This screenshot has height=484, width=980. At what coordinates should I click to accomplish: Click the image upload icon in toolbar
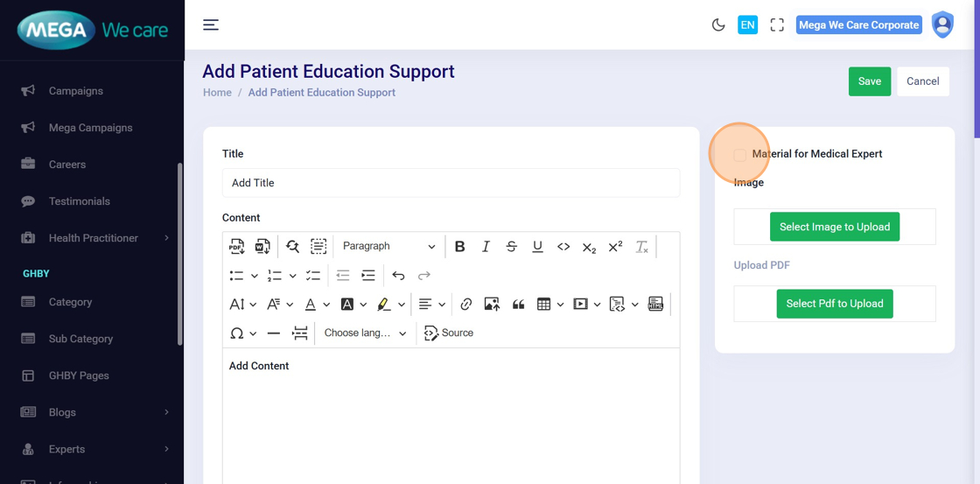pyautogui.click(x=492, y=305)
